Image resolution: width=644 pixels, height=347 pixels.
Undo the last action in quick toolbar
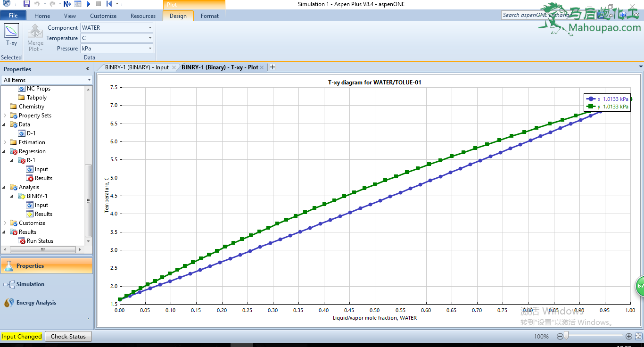click(37, 4)
